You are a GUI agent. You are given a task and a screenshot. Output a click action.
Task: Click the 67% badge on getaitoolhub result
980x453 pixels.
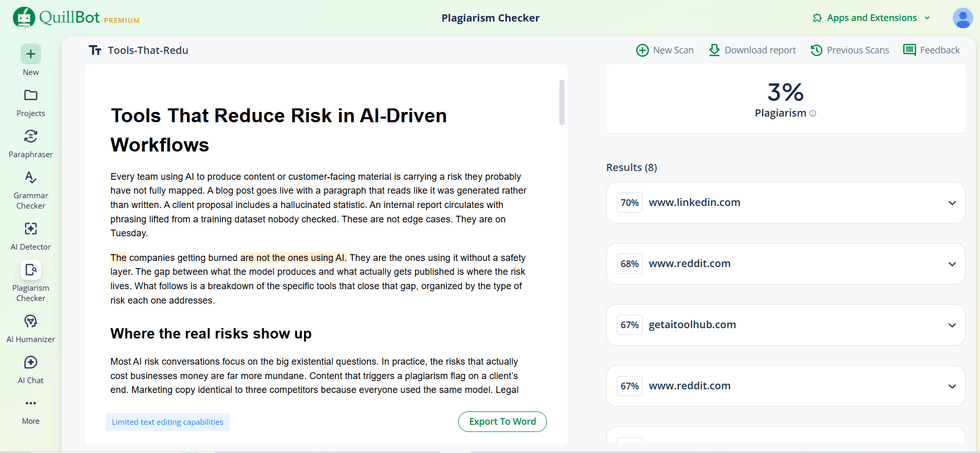point(629,325)
